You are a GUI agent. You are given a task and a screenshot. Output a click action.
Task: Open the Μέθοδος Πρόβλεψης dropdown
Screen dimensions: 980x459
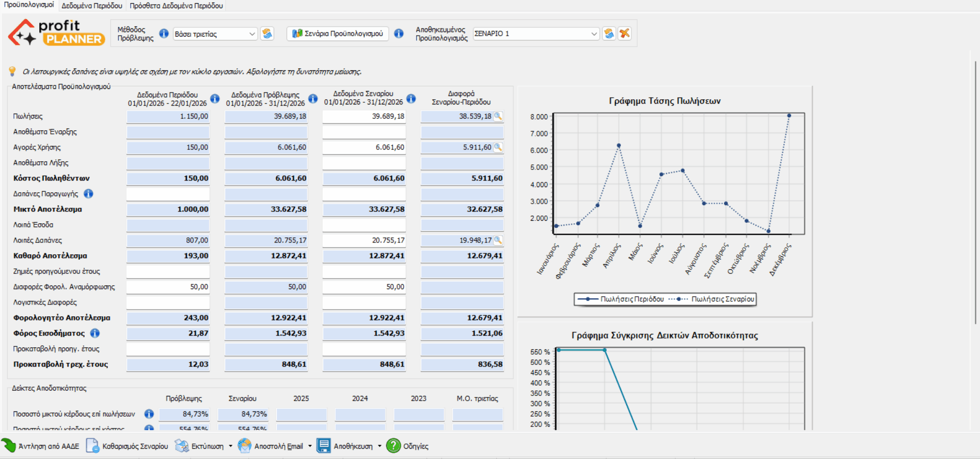[251, 34]
